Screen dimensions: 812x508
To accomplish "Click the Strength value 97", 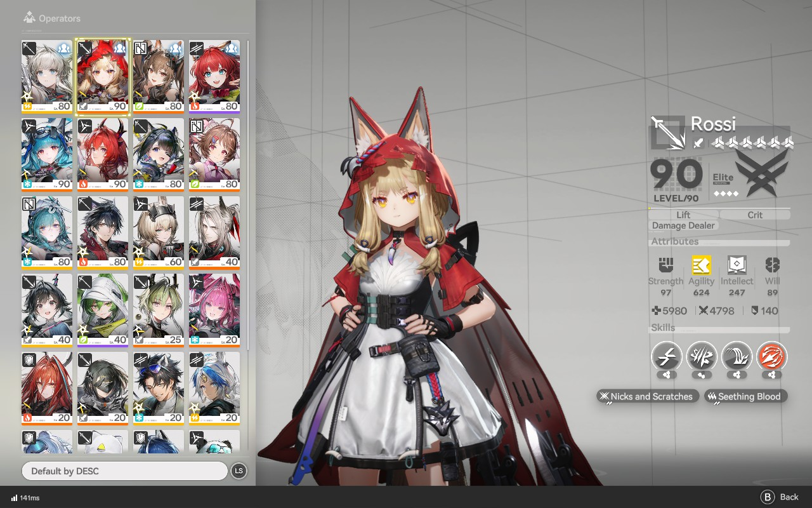I will (665, 293).
